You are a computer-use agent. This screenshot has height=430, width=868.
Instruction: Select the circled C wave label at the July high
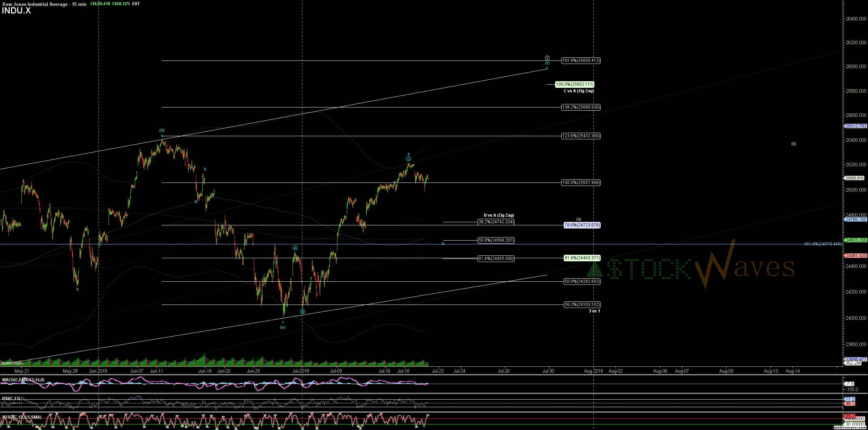[x=408, y=159]
